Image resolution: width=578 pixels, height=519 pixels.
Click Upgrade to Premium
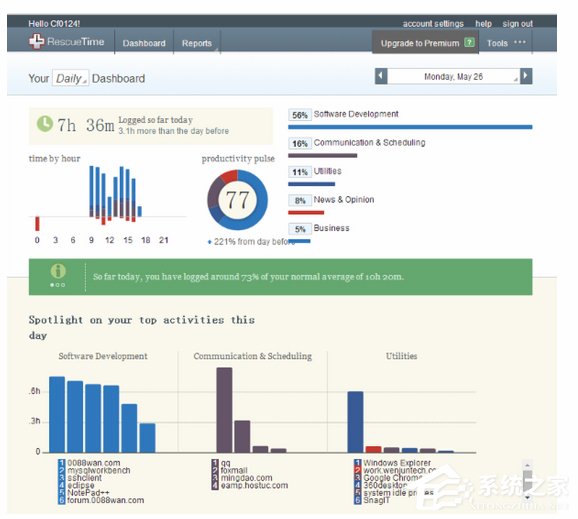[x=425, y=43]
